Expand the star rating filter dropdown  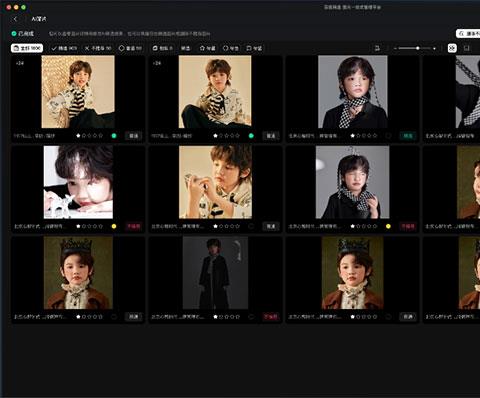click(x=207, y=48)
